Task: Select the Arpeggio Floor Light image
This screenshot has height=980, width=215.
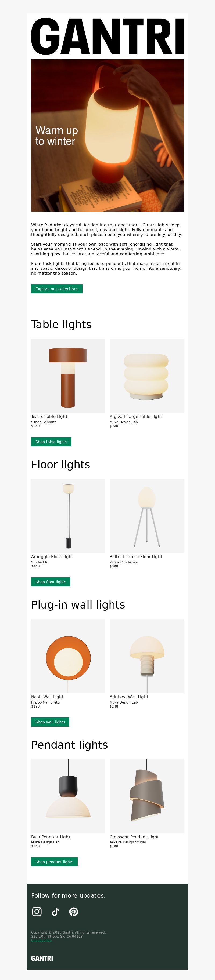Action: pos(68,516)
